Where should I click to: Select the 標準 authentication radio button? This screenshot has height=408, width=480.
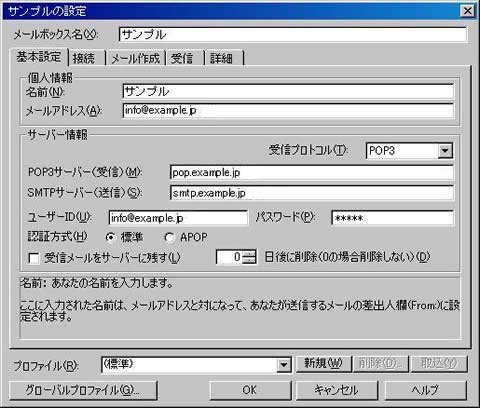pos(110,238)
